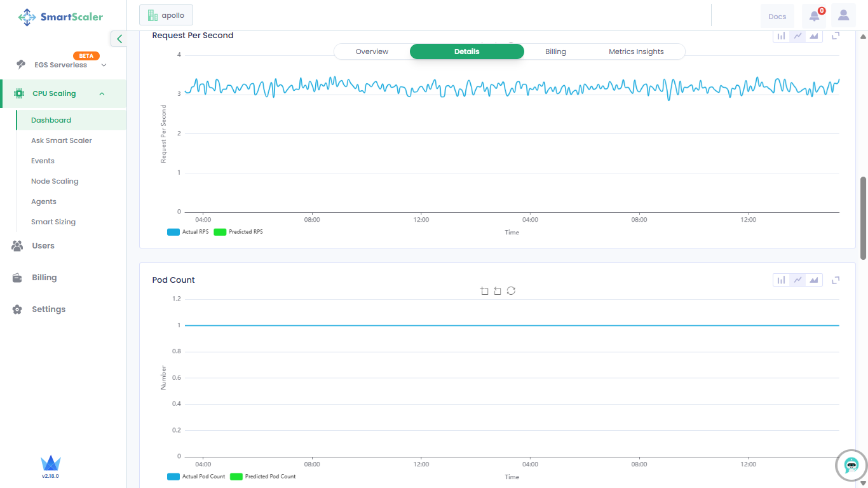Toggle Actual RPS series in legend
The width and height of the screenshot is (868, 488).
[x=188, y=232]
